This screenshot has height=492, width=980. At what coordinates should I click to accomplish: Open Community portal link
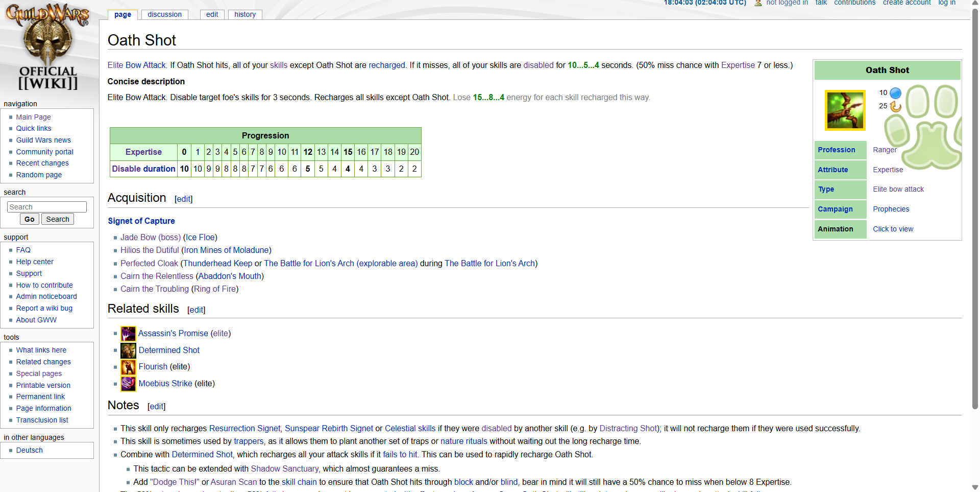(44, 152)
